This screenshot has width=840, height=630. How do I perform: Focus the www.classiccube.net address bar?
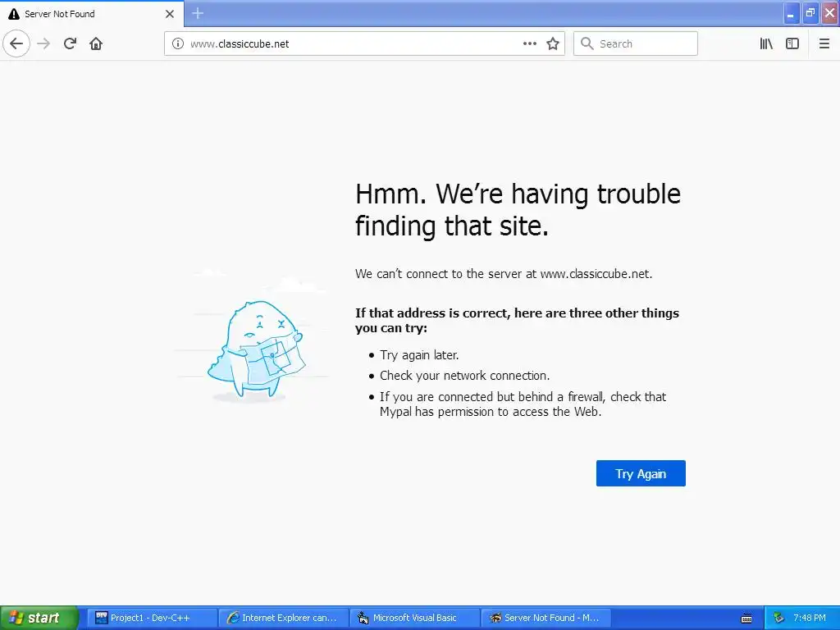[364, 43]
